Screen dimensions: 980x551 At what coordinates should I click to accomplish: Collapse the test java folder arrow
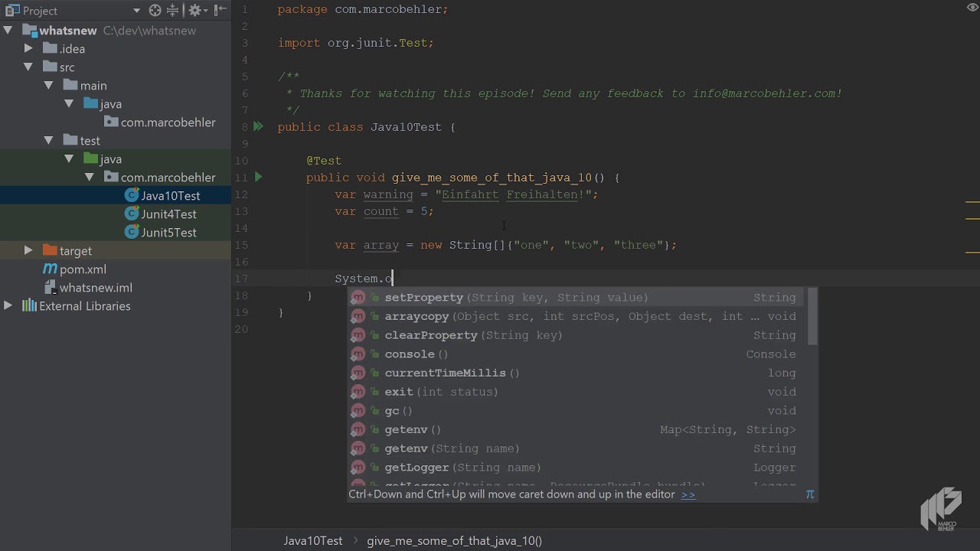tap(68, 158)
